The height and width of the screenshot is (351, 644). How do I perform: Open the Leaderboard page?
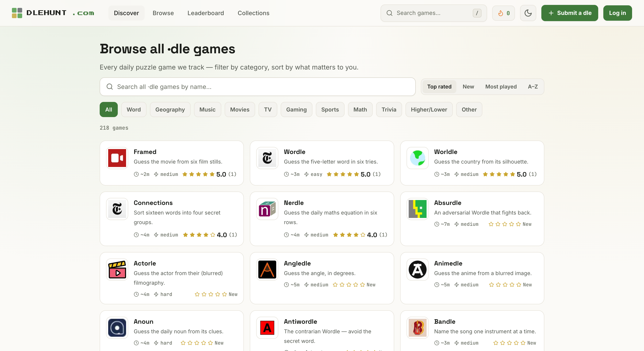[206, 13]
